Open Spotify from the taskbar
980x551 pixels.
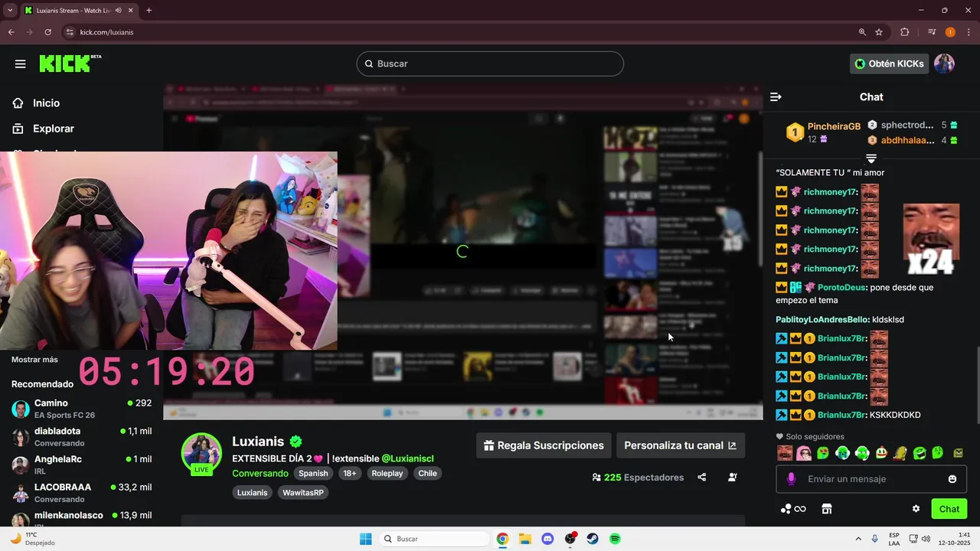615,539
